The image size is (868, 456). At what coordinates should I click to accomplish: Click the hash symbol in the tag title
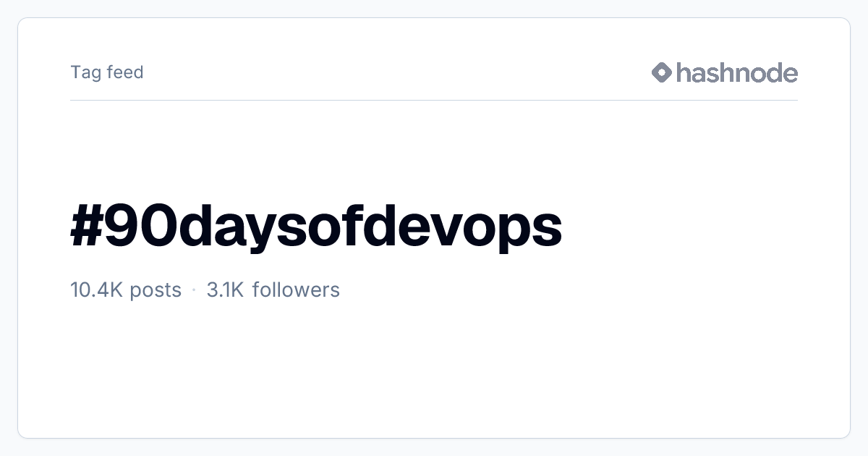pyautogui.click(x=88, y=225)
